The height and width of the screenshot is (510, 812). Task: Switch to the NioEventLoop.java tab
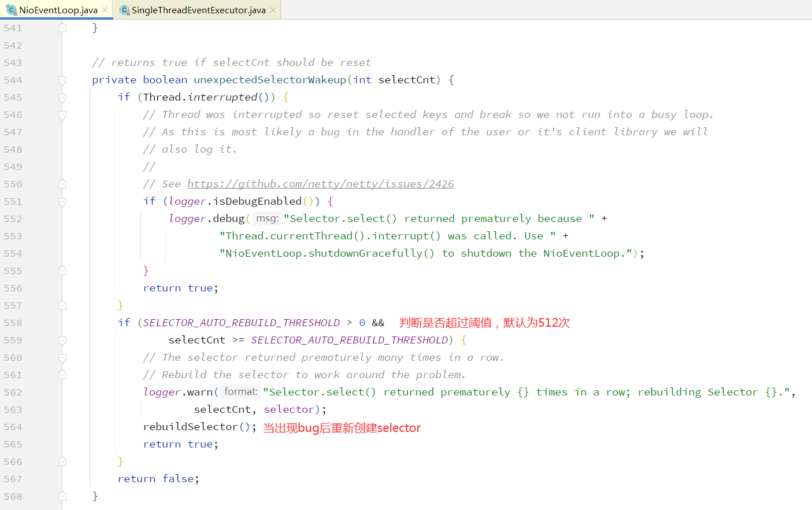tap(57, 10)
